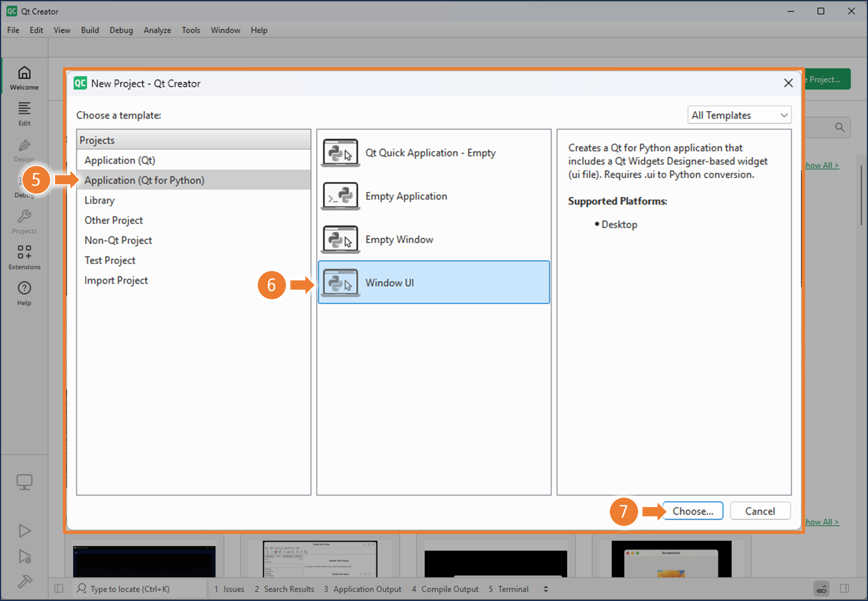The height and width of the screenshot is (601, 868).
Task: Toggle the right sidebar visibility icon
Action: pos(845,589)
